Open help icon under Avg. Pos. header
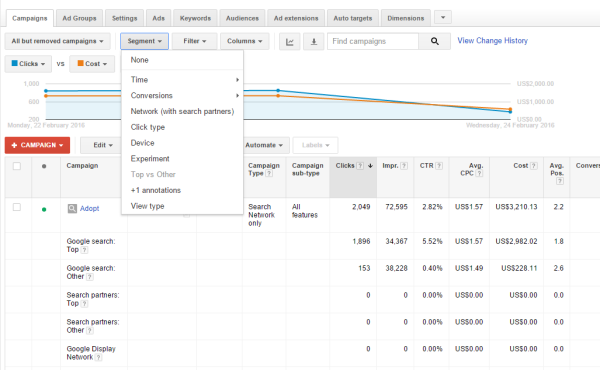Image resolution: width=600 pixels, height=370 pixels. [x=560, y=181]
